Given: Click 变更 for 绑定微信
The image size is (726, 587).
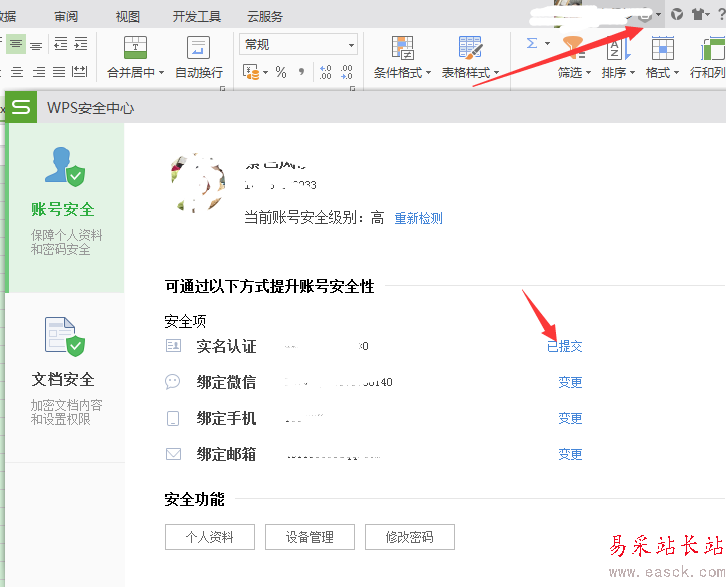Looking at the screenshot, I should coord(570,382).
